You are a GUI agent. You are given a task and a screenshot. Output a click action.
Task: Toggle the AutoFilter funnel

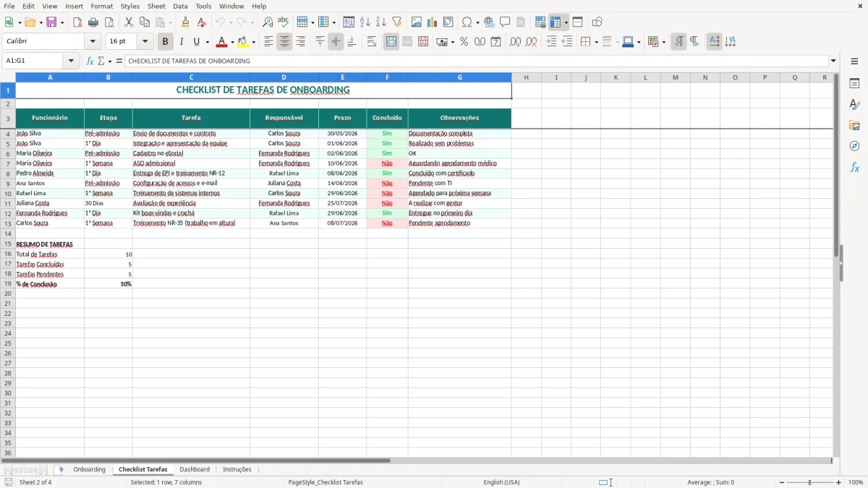point(397,22)
